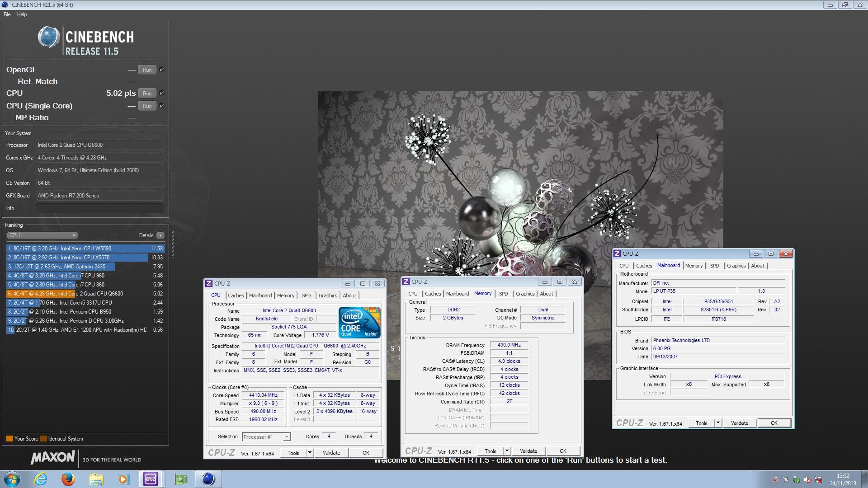The image size is (868, 488).
Task: Click OK in the Memory CPU-Z window
Action: (x=563, y=451)
